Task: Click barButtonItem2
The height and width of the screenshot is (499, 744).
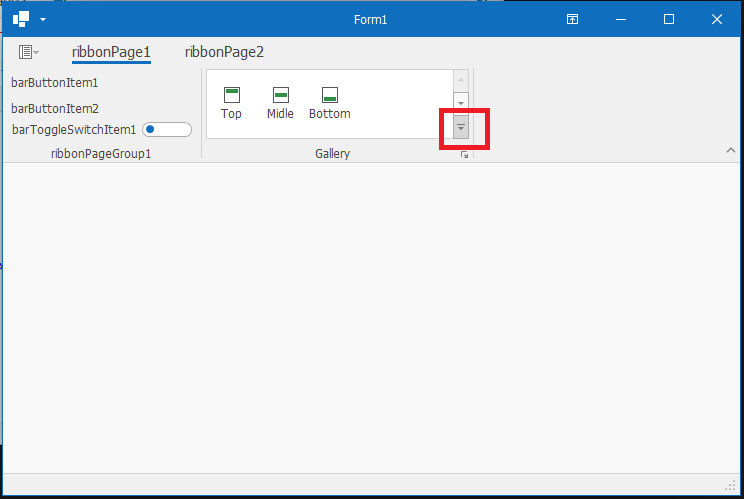Action: click(x=55, y=109)
